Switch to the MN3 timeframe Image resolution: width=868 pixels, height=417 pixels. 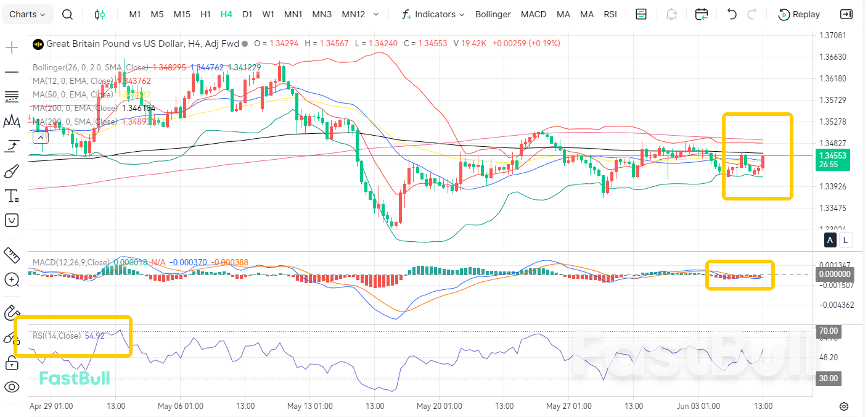322,14
